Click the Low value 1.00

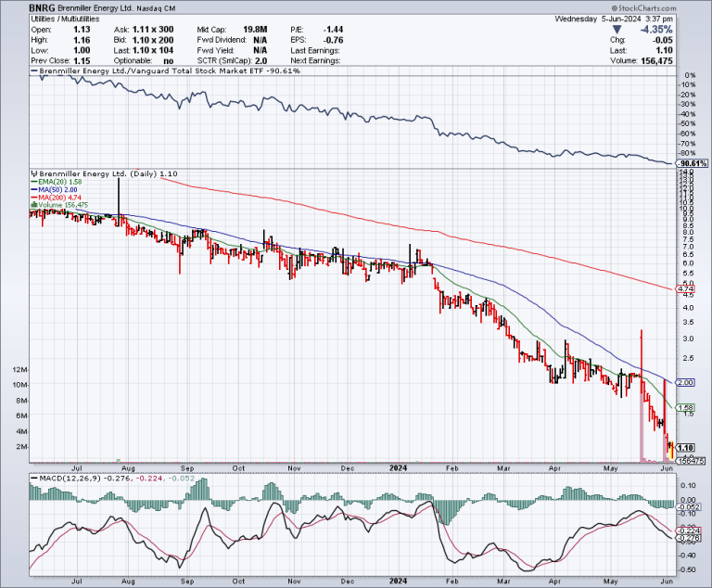tap(82, 50)
